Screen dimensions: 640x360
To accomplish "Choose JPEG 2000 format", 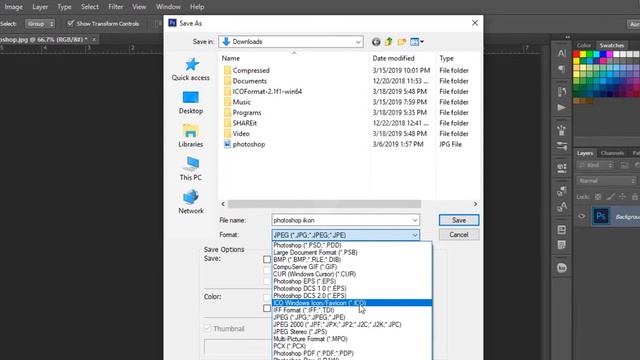I will pos(352,324).
